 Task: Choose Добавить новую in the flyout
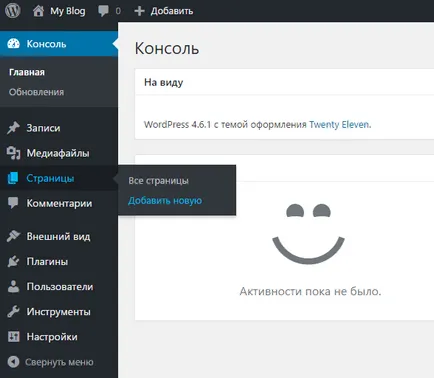point(165,201)
